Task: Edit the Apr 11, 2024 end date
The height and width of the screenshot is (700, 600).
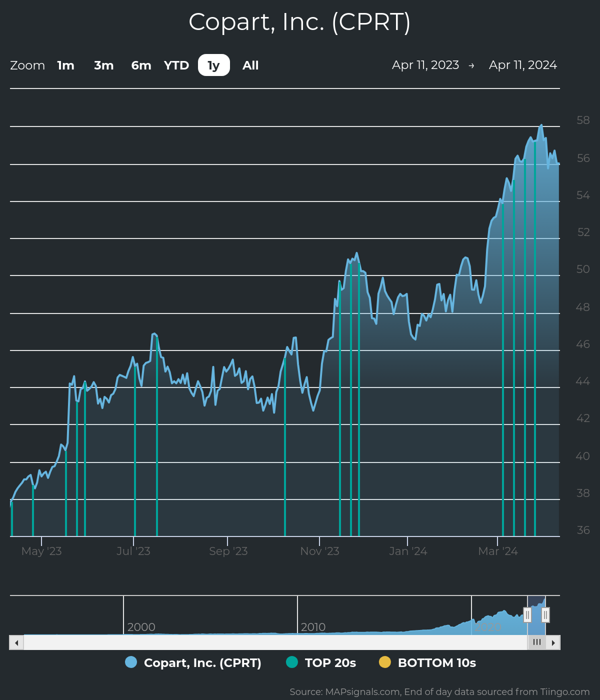Action: [x=522, y=65]
